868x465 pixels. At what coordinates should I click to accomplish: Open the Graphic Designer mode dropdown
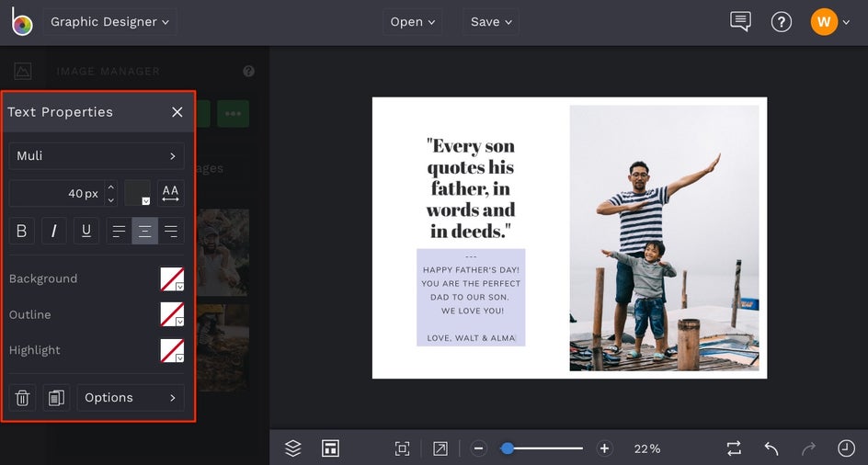[109, 22]
